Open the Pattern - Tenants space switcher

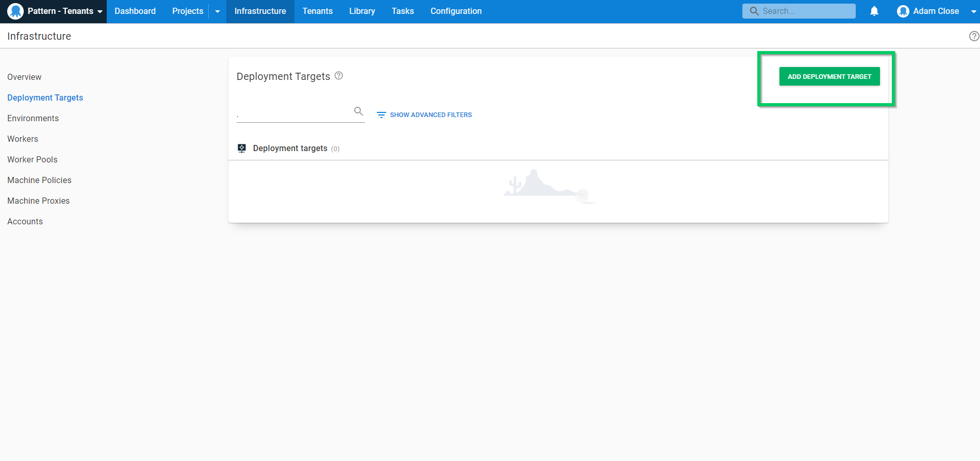(55, 11)
